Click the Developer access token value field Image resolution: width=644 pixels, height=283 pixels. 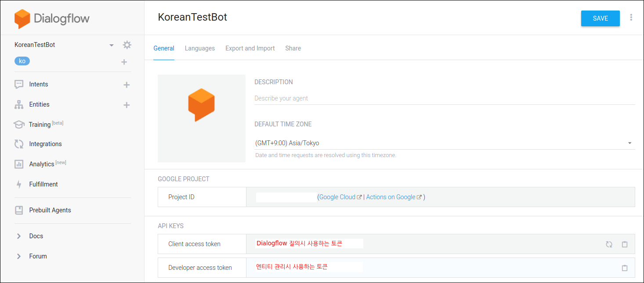click(x=441, y=268)
